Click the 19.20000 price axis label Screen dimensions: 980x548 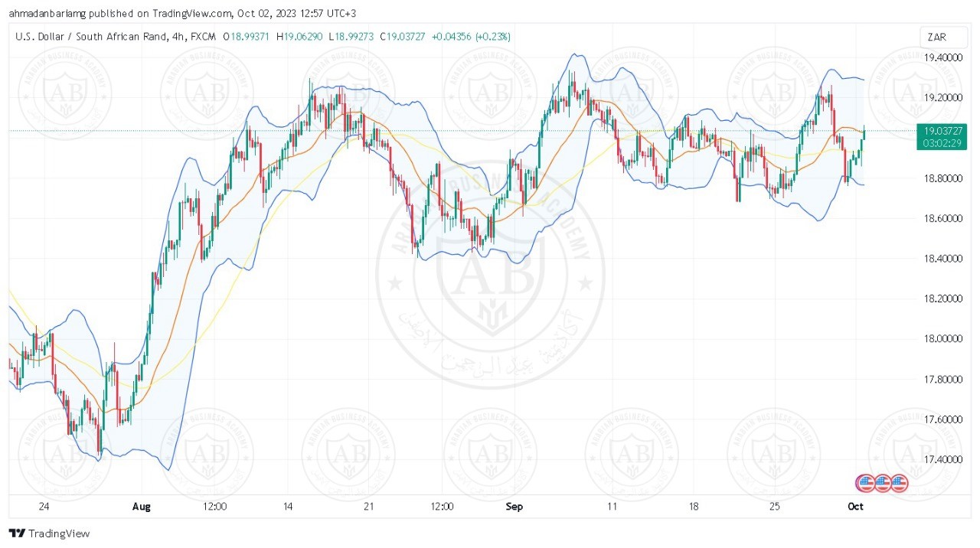943,98
